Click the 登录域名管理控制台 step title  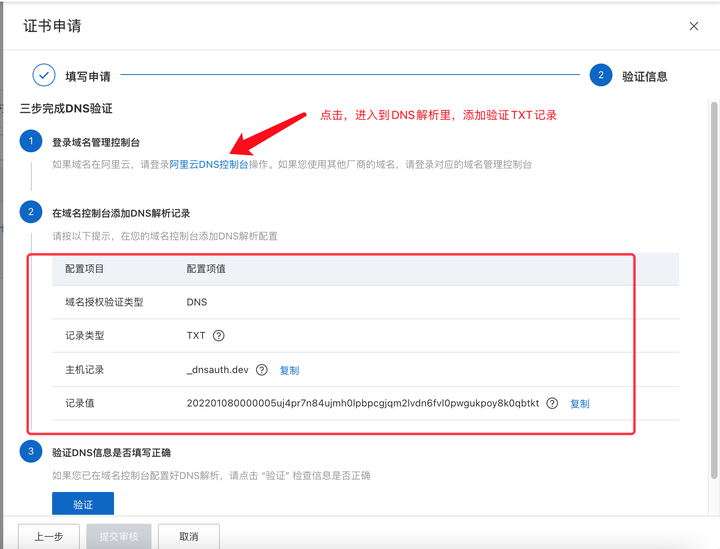point(96,142)
